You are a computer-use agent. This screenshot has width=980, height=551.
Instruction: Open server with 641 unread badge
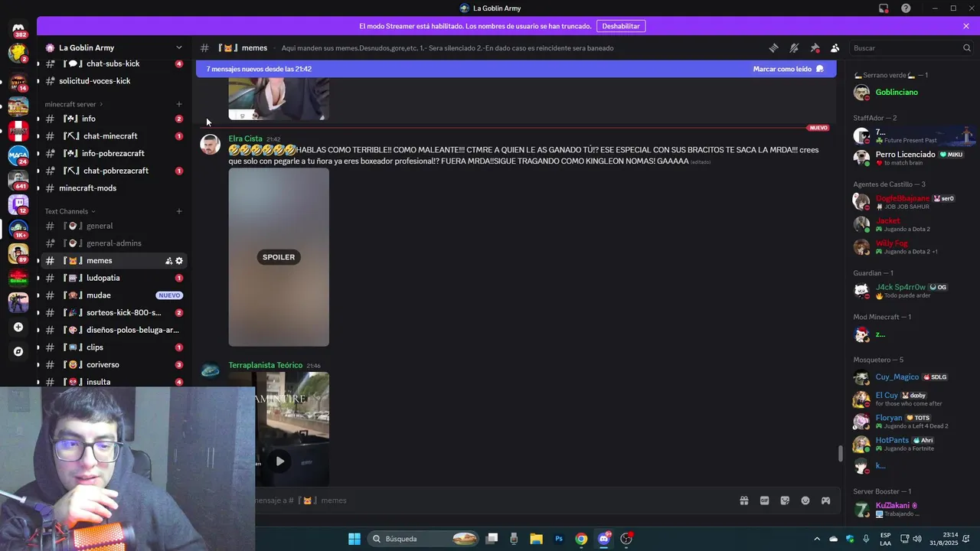pyautogui.click(x=18, y=179)
